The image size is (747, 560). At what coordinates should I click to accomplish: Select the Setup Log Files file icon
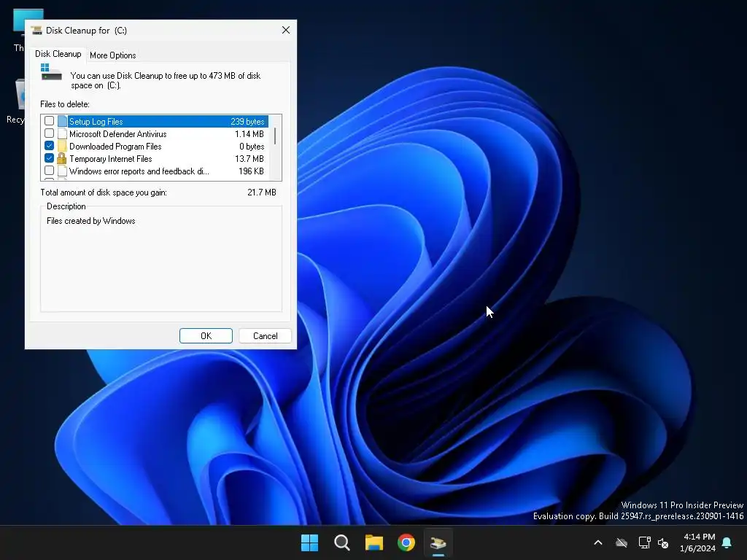tap(63, 121)
